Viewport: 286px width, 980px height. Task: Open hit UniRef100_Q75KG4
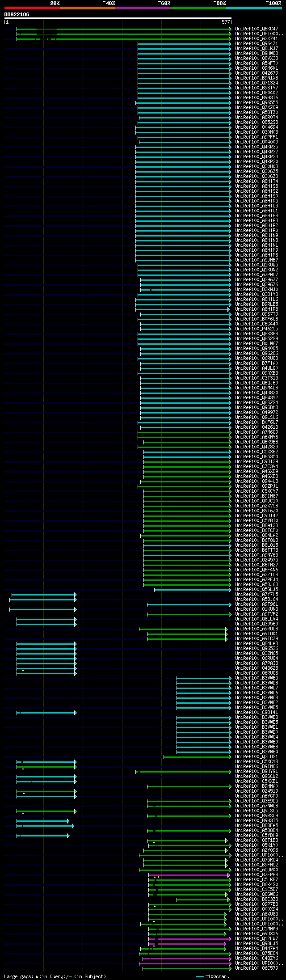257,860
